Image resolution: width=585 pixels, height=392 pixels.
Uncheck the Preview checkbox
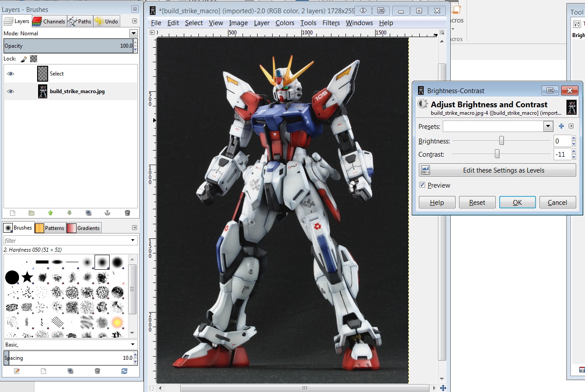pos(422,185)
